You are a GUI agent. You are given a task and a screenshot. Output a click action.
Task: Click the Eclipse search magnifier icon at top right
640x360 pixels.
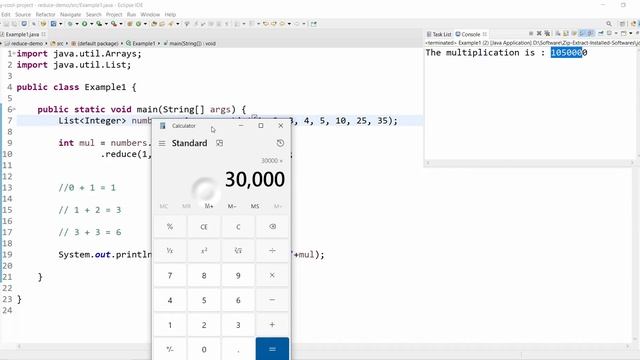pos(609,24)
